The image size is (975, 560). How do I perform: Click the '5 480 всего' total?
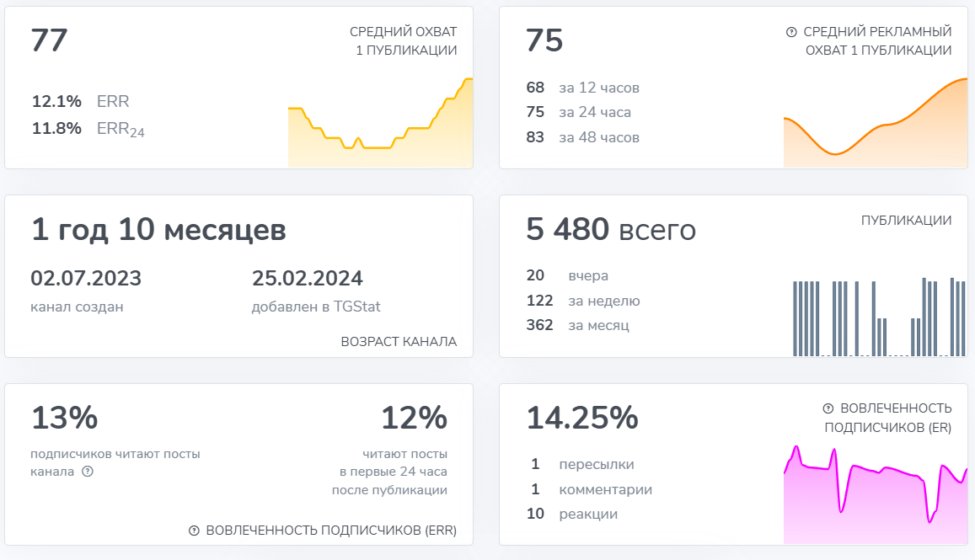[611, 229]
